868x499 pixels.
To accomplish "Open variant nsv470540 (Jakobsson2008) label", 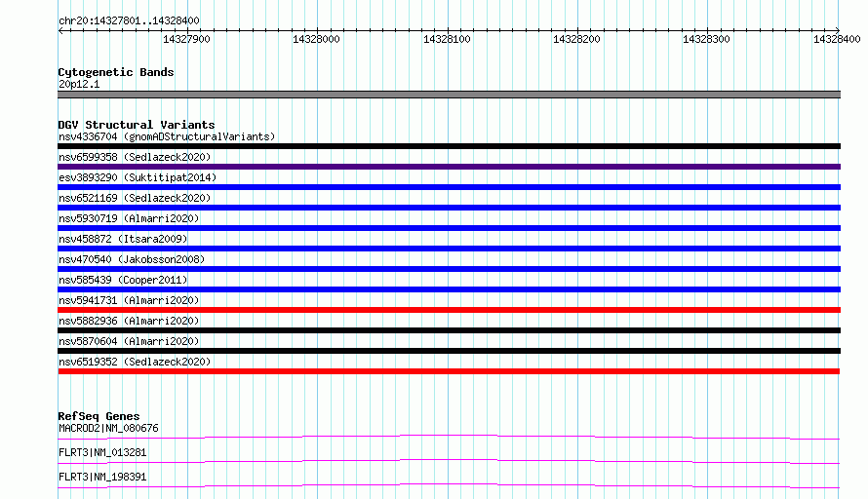I will (x=132, y=259).
